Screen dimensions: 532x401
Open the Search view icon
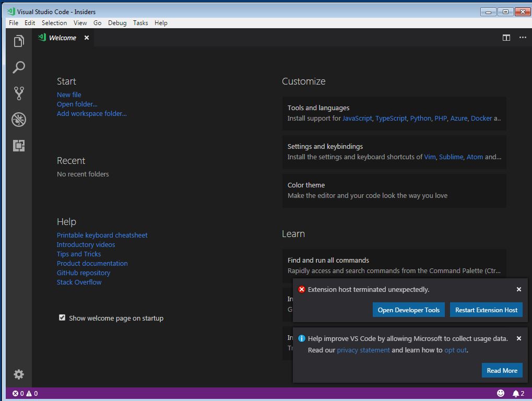coord(19,67)
